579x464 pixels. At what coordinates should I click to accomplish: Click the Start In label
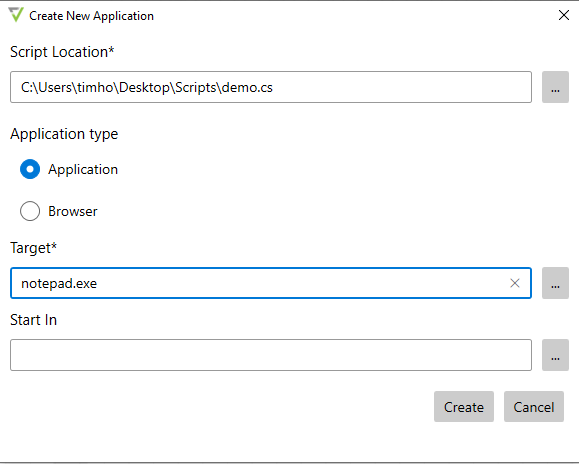click(x=34, y=320)
